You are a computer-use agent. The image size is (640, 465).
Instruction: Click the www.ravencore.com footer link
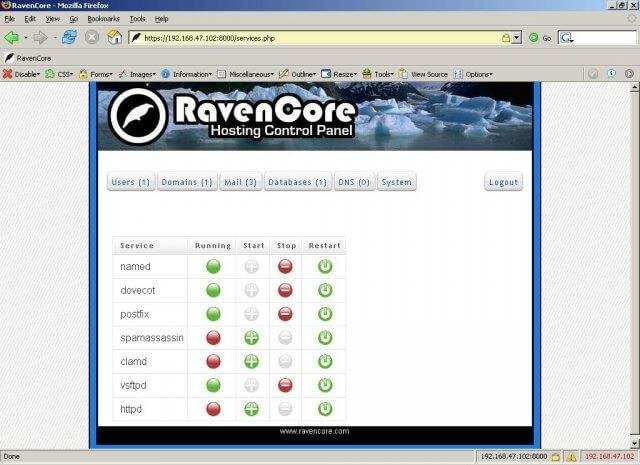(x=314, y=431)
